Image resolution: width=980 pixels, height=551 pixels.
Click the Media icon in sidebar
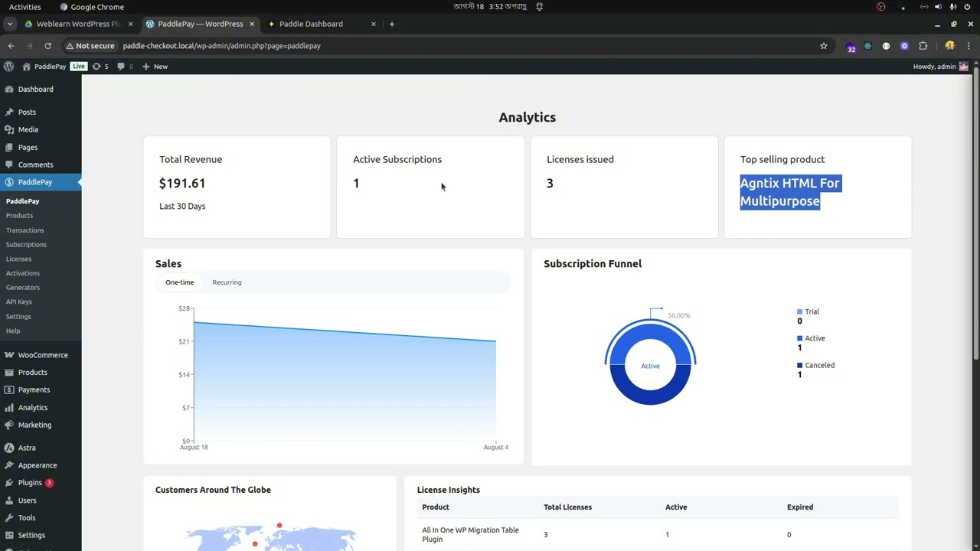pyautogui.click(x=9, y=129)
